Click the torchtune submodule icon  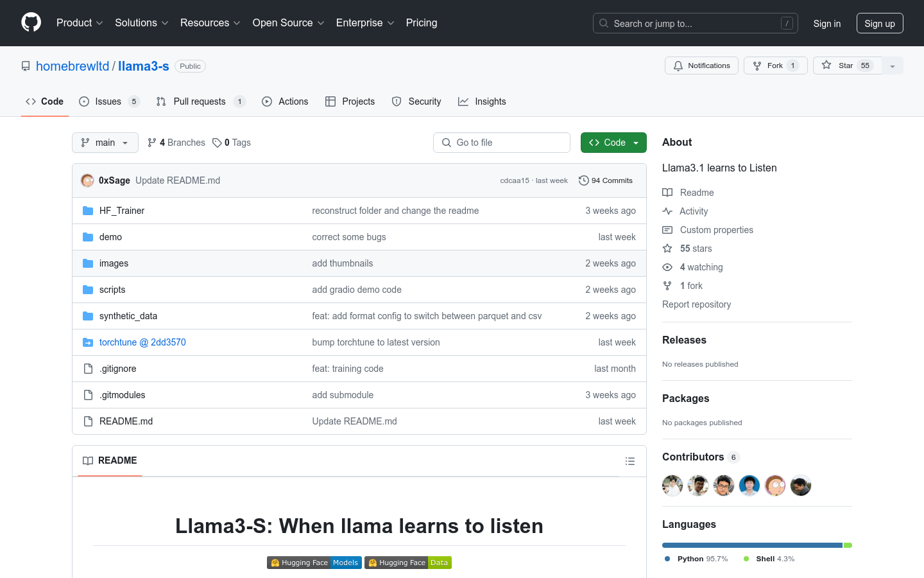point(88,342)
